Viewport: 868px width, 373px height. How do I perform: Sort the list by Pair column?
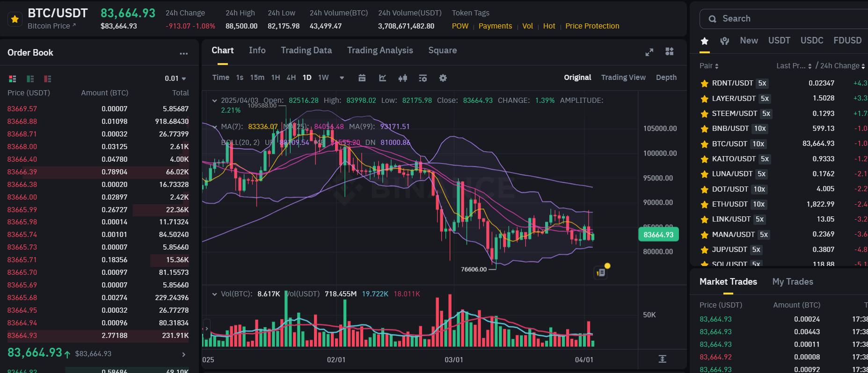click(709, 66)
